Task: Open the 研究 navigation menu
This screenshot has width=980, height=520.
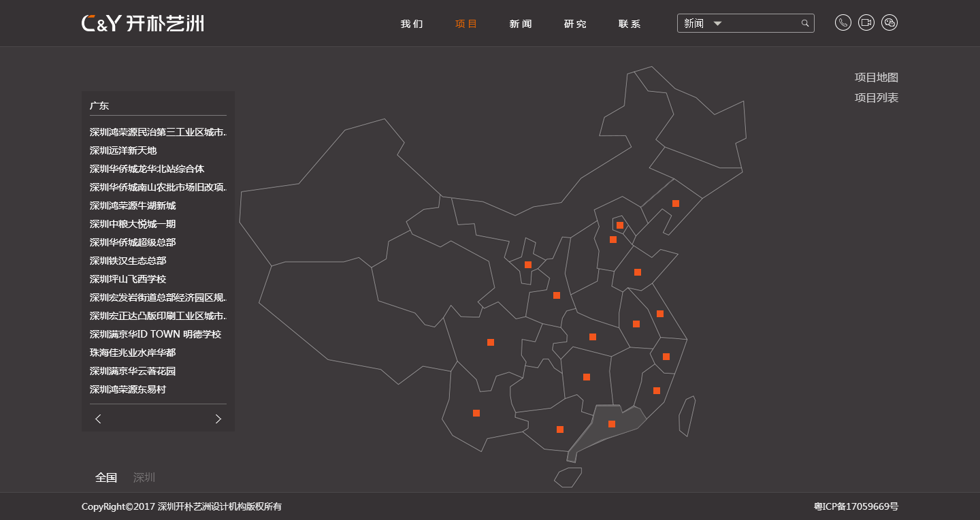Action: [x=575, y=24]
